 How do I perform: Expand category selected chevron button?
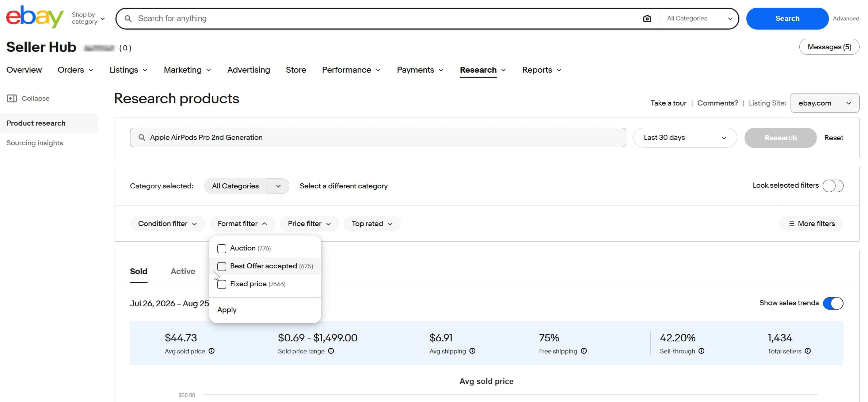click(278, 186)
